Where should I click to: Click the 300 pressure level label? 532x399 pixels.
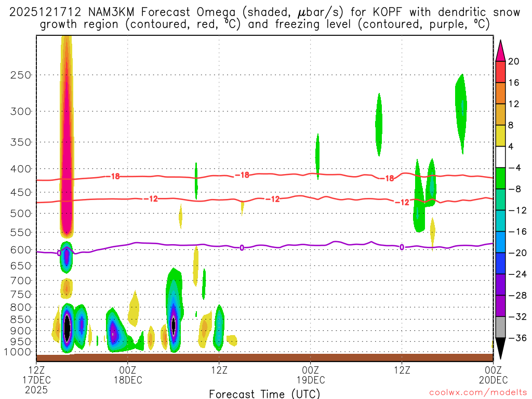coord(21,111)
